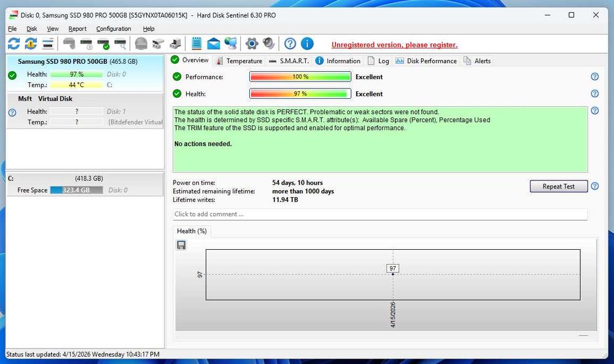Click the computer-and-disk icon before the notepad

tap(176, 44)
